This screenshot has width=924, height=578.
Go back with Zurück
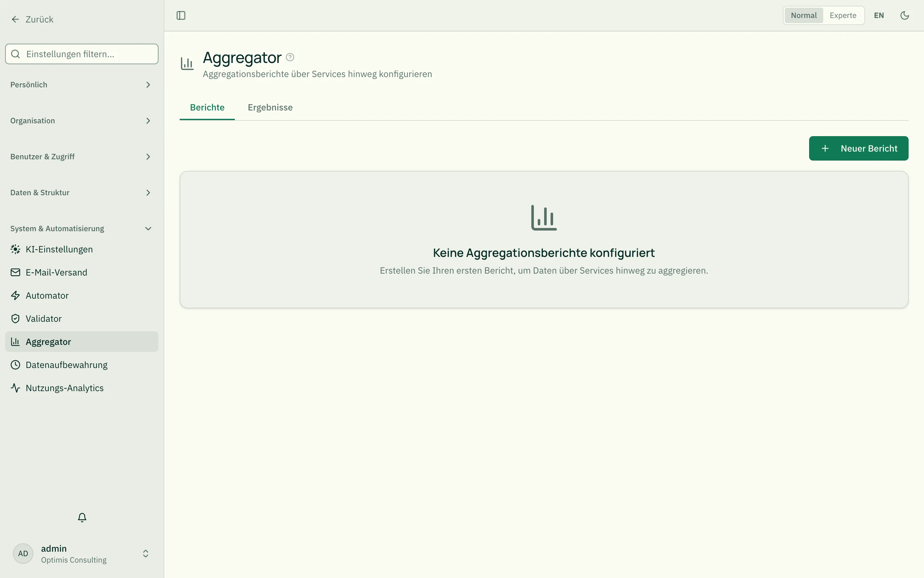pos(32,19)
